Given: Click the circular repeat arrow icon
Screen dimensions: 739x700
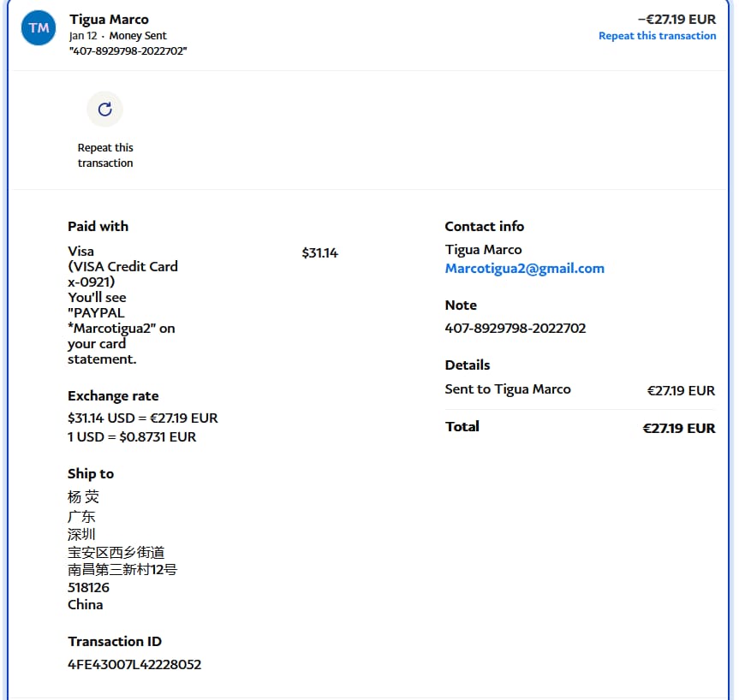Looking at the screenshot, I should pos(104,110).
